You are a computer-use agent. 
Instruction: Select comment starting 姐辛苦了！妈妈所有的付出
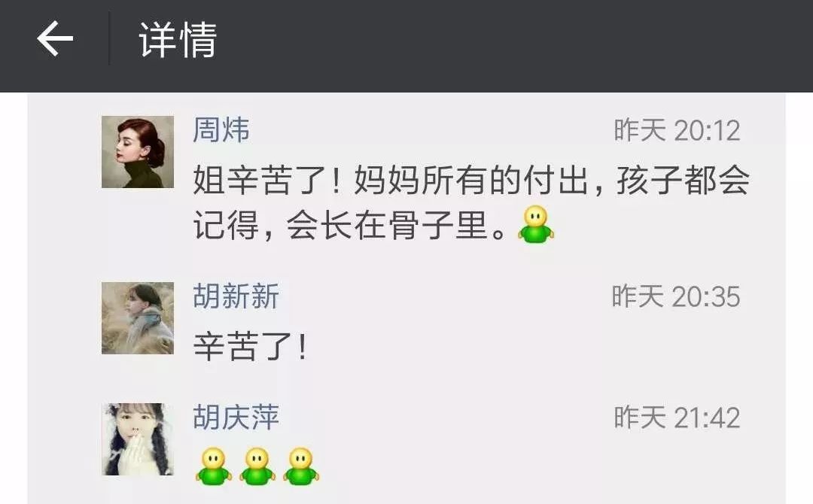(471, 202)
